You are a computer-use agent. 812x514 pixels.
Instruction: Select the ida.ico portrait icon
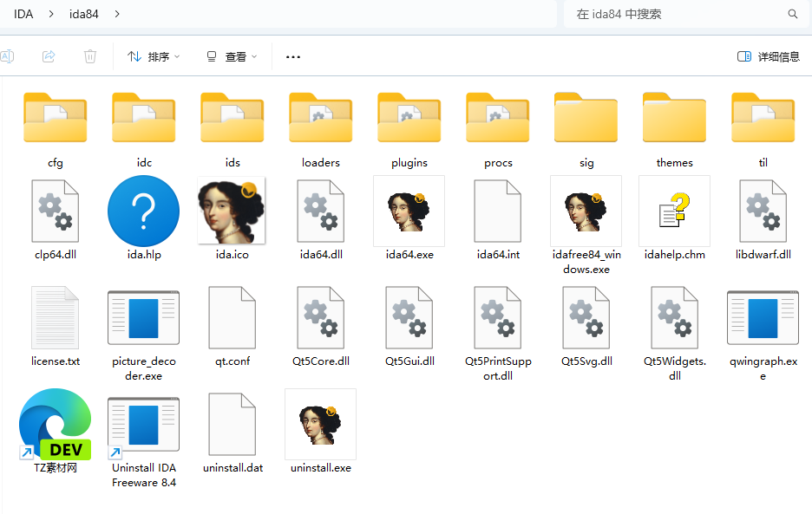click(232, 210)
